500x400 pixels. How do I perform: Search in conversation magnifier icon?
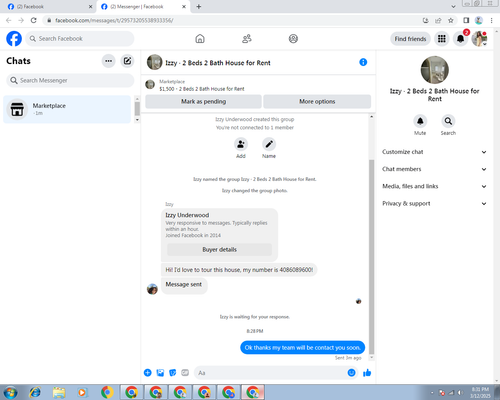click(448, 121)
